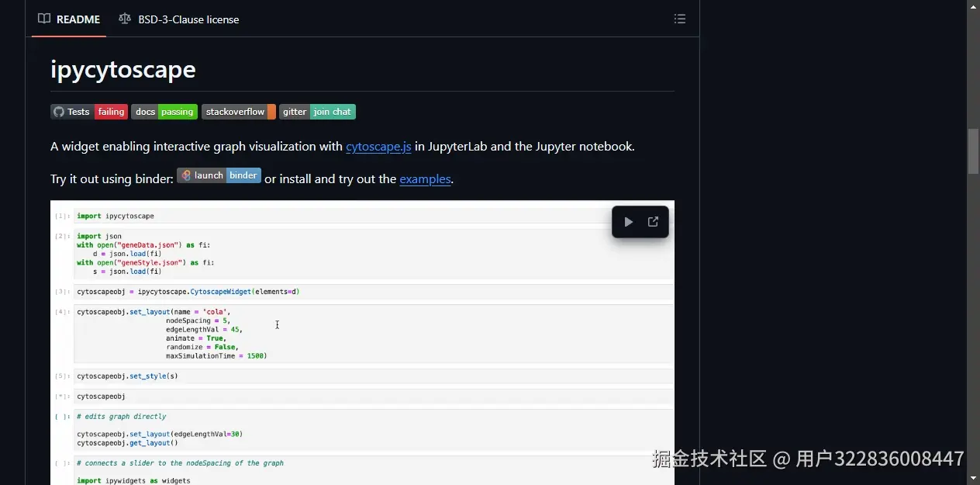Click the book icon beside README
980x485 pixels.
coord(44,19)
